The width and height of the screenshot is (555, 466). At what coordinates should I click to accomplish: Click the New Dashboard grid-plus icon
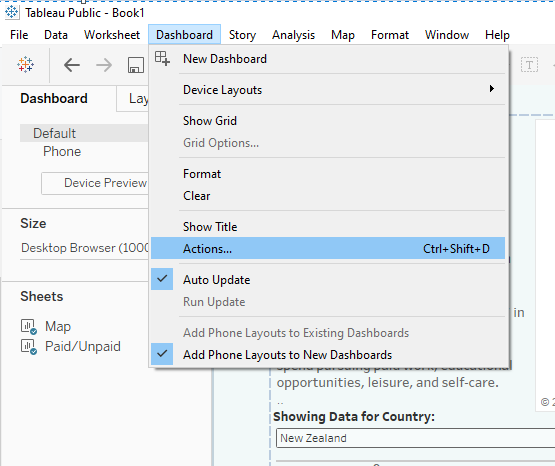(x=162, y=58)
